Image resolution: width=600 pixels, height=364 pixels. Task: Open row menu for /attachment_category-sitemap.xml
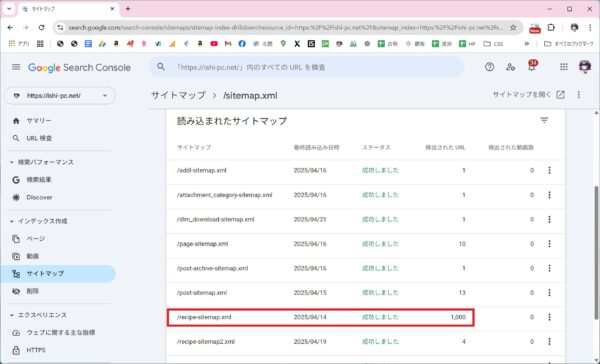point(549,195)
